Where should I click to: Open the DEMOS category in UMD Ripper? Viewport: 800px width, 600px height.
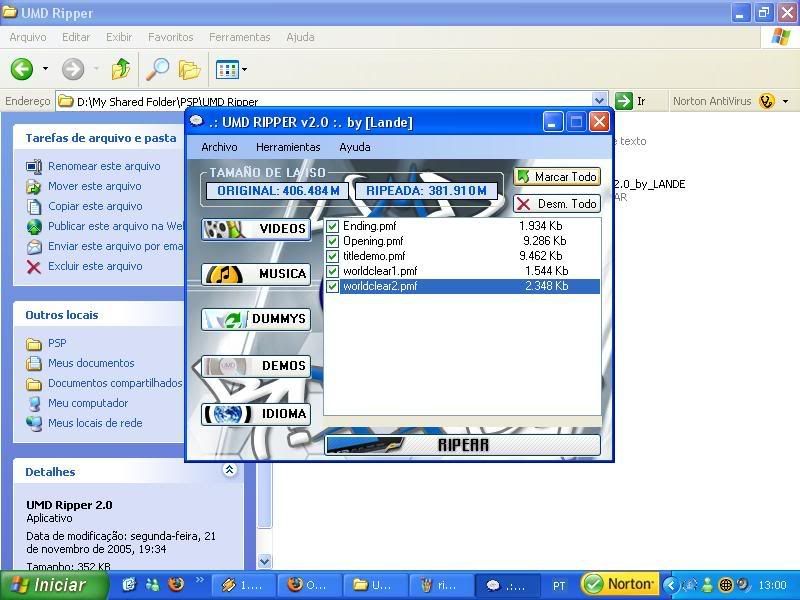pyautogui.click(x=256, y=365)
